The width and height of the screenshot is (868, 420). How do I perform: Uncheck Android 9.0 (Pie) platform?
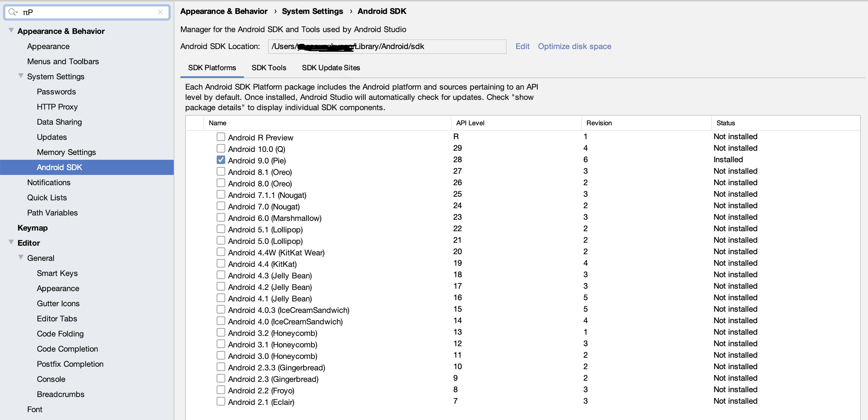click(221, 160)
